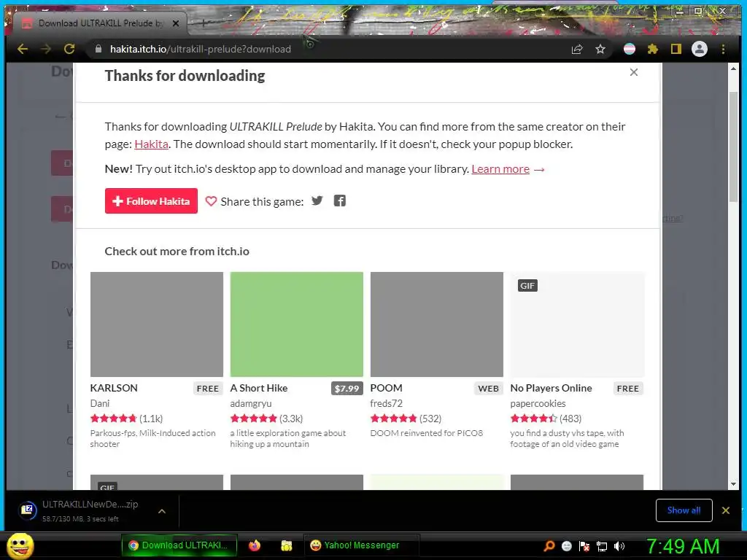
Task: Click the Learn more link
Action: coord(500,169)
